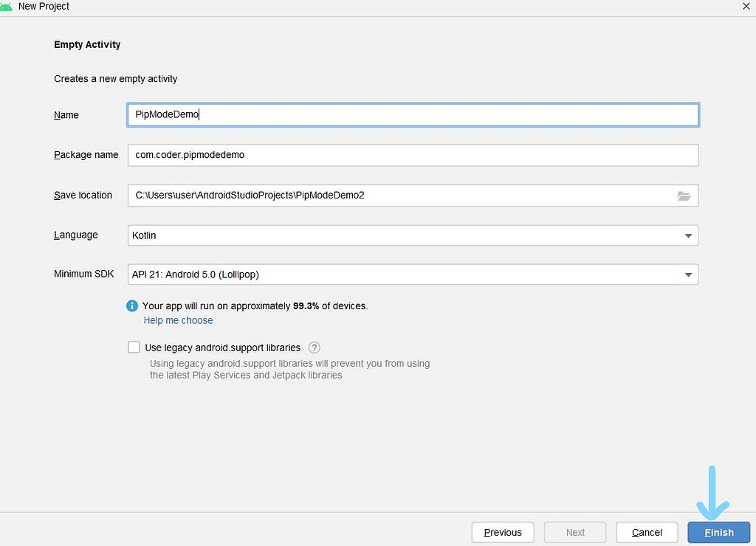The image size is (756, 546).
Task: Click the Next button
Action: click(x=575, y=532)
